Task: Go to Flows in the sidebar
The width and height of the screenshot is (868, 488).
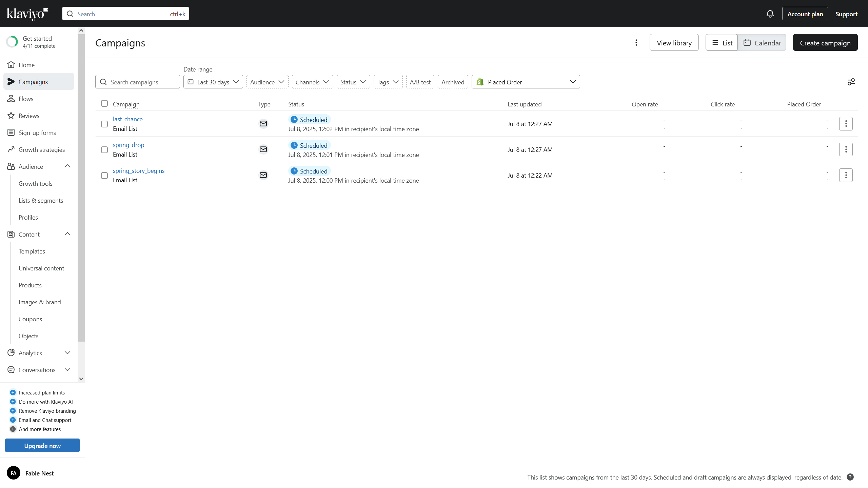Action: click(39, 99)
